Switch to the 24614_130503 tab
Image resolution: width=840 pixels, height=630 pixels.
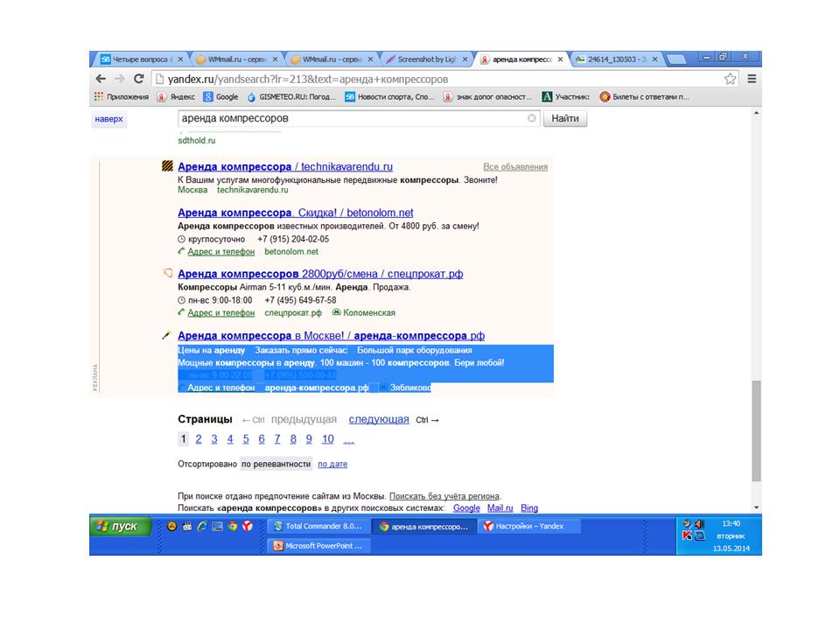click(x=615, y=59)
